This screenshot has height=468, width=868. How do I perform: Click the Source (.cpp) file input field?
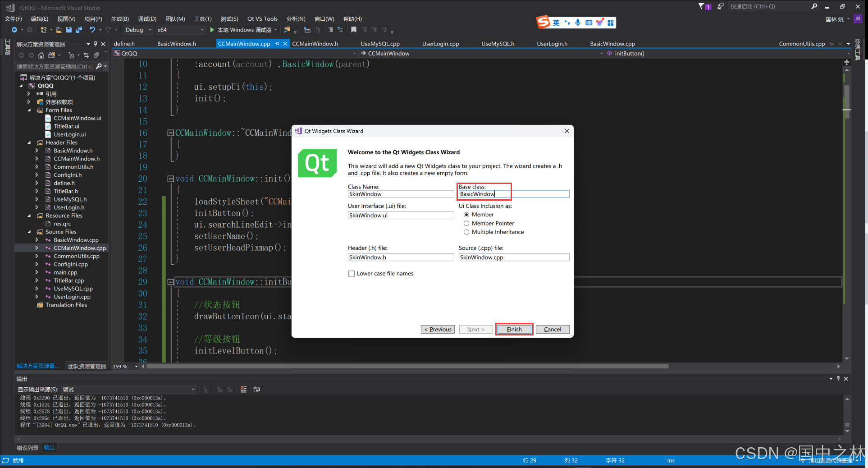pos(514,257)
